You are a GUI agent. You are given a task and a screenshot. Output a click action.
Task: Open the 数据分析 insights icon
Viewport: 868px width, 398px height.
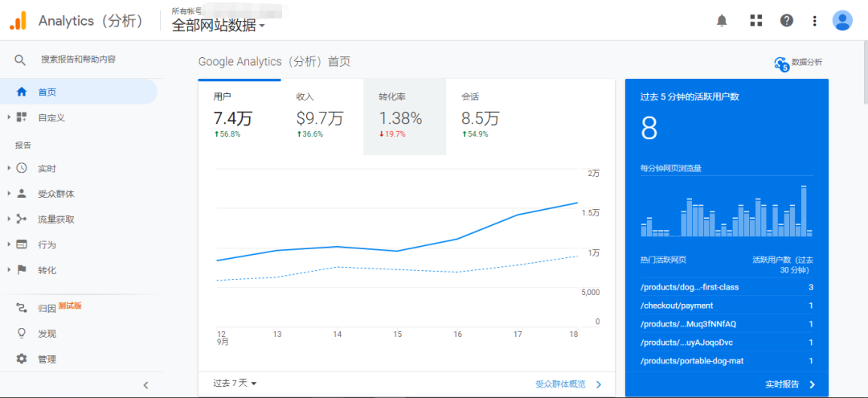pos(781,64)
